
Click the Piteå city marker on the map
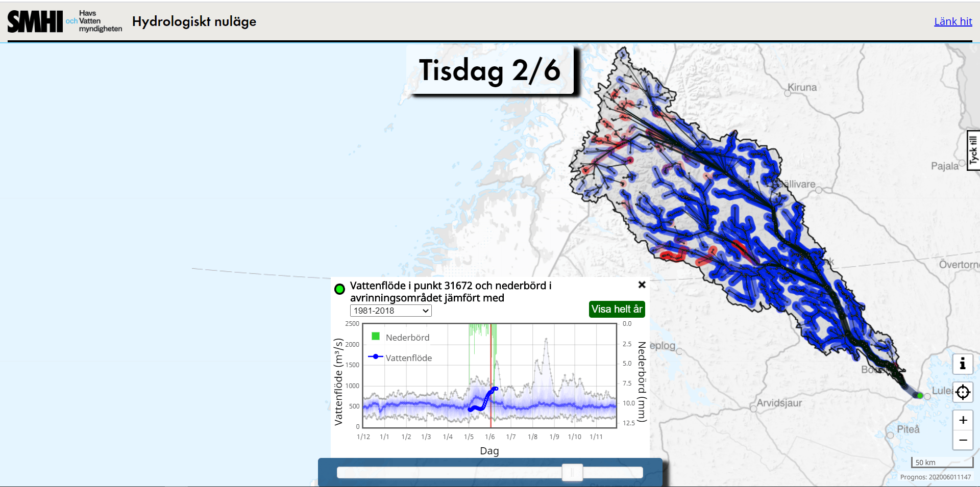[x=890, y=435]
